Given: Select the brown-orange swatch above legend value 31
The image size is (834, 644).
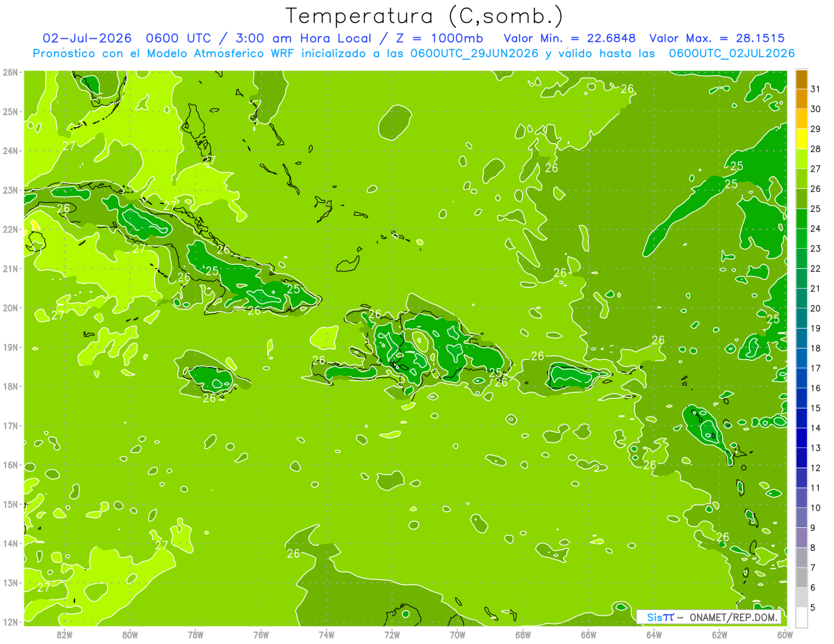Looking at the screenshot, I should point(801,80).
